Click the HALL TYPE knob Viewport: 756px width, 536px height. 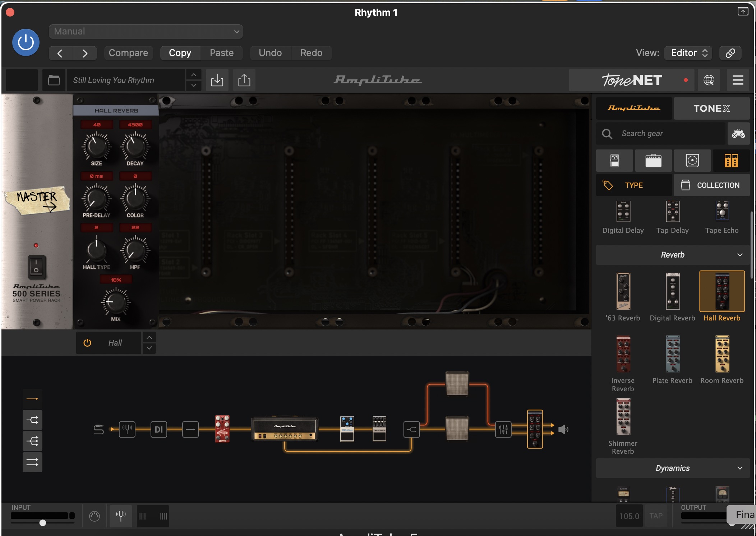point(96,250)
